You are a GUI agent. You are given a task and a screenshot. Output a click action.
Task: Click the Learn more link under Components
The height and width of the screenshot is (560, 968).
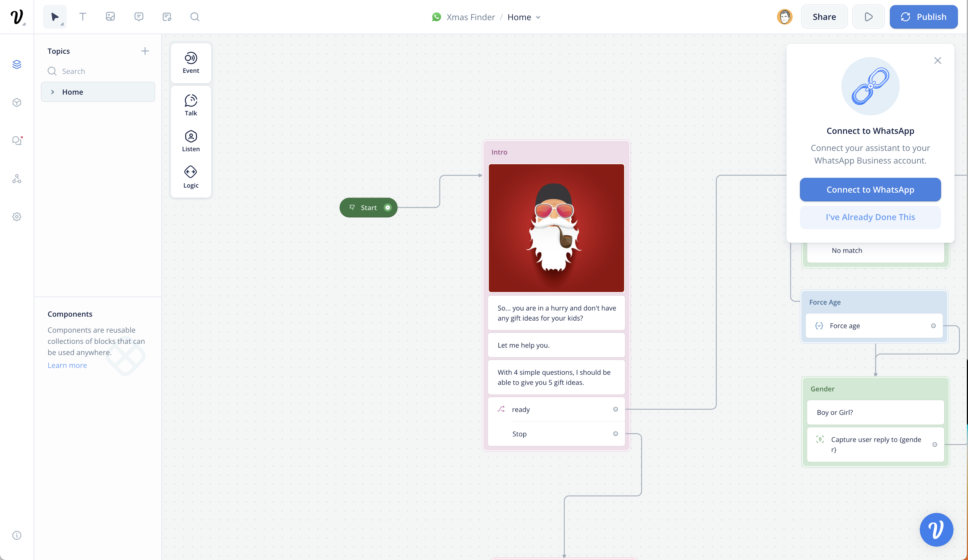pyautogui.click(x=67, y=365)
